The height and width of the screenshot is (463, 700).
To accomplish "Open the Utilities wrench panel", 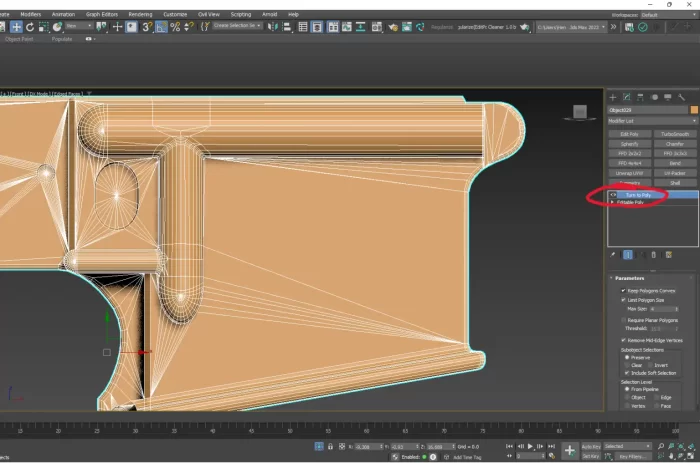I will [x=680, y=97].
